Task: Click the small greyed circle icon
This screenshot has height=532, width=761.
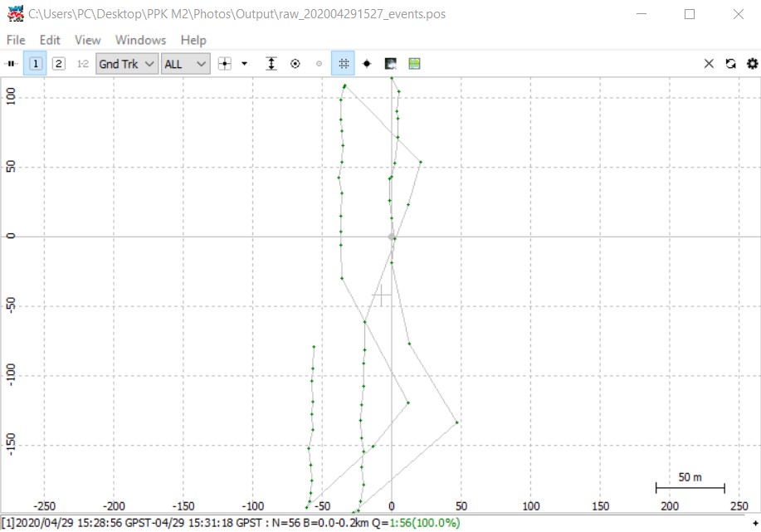Action: coord(319,64)
